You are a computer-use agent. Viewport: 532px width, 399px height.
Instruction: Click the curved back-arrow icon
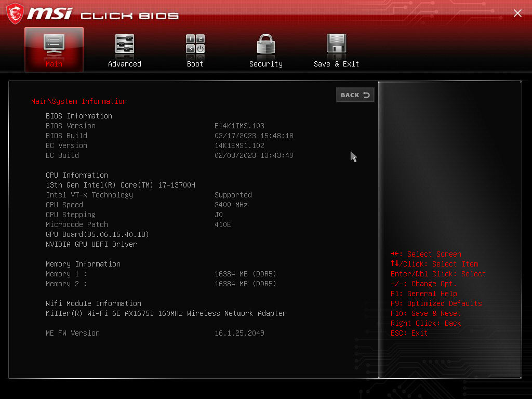(366, 95)
